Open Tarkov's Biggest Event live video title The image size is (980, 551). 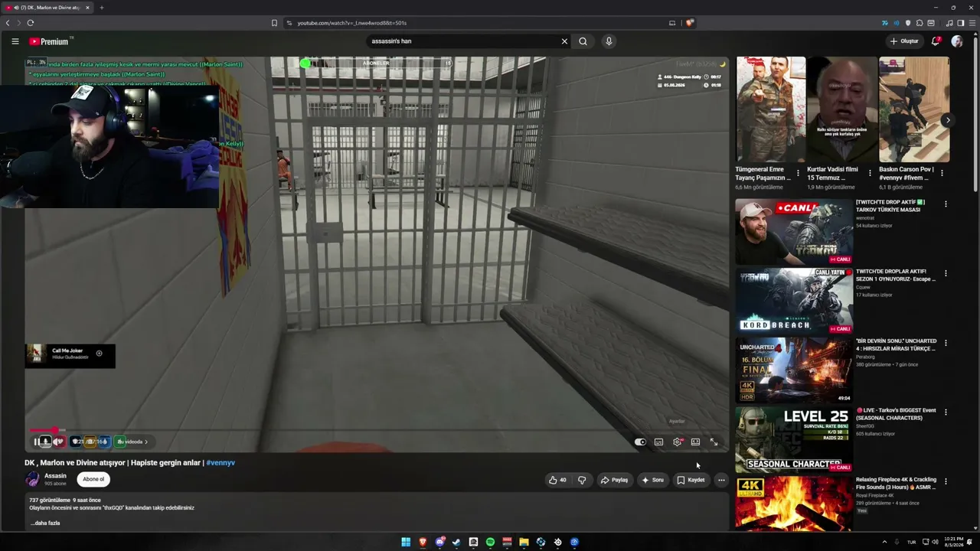pyautogui.click(x=896, y=414)
